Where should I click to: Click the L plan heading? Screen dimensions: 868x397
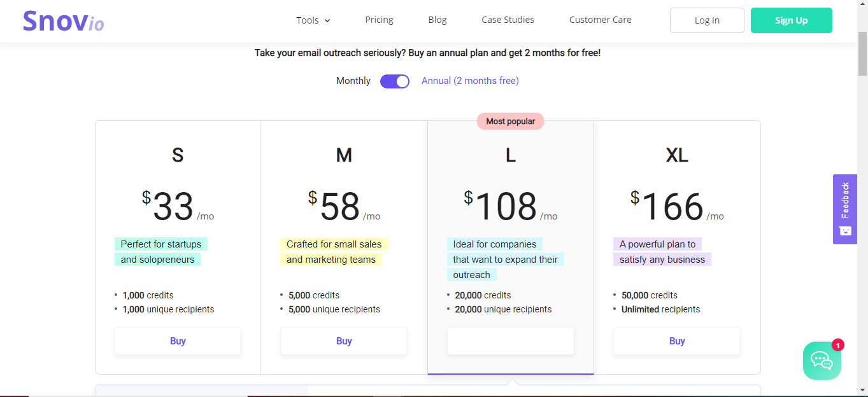tap(510, 155)
